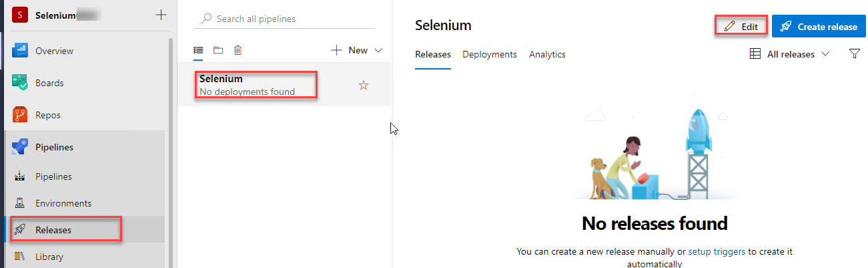Click the Edit button
The height and width of the screenshot is (268, 868).
[x=741, y=27]
